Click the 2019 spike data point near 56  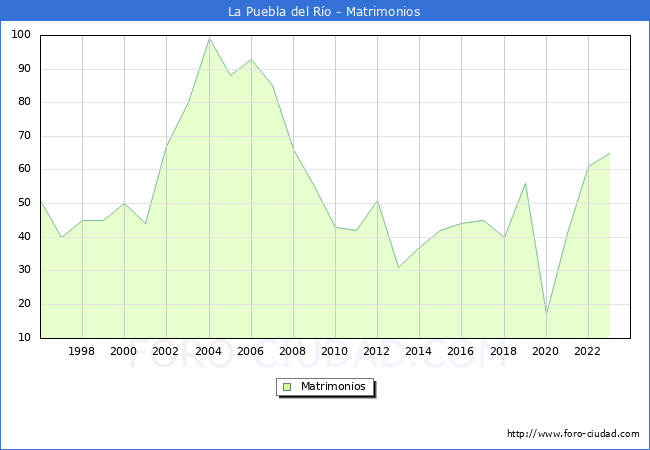tap(526, 183)
